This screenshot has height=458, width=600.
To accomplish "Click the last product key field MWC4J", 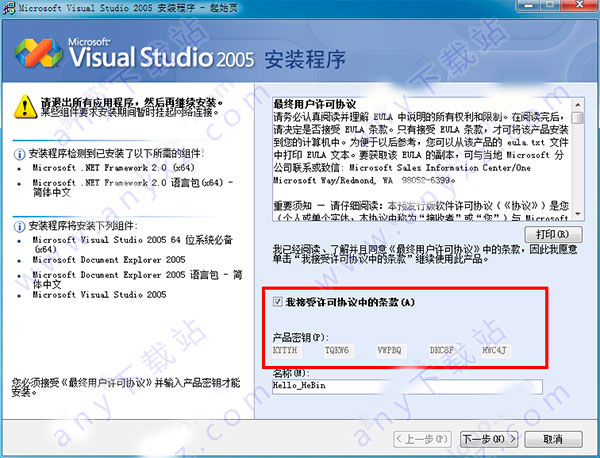I will (496, 350).
